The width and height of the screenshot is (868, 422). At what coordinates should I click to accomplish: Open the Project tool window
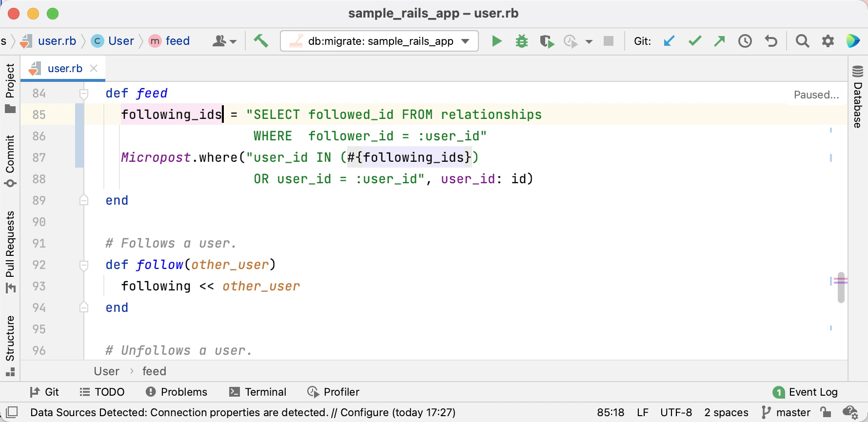[10, 88]
